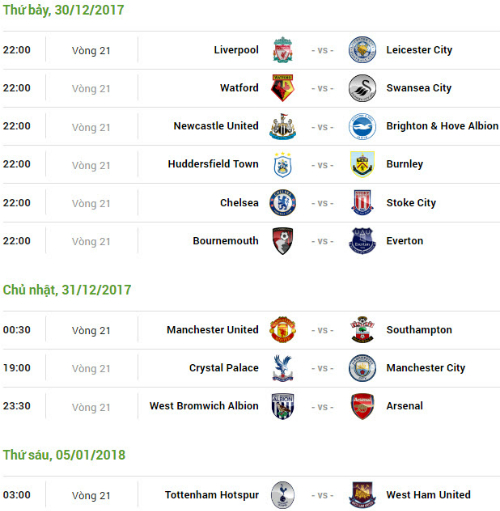This screenshot has width=500, height=511.
Task: Open the Stoke City team link
Action: [x=411, y=203]
